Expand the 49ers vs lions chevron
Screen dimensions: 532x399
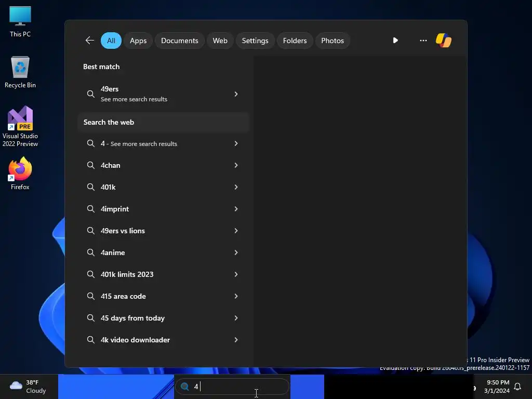236,231
